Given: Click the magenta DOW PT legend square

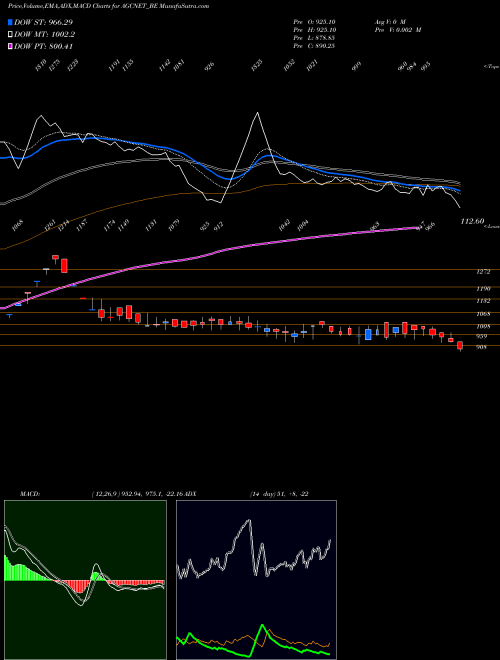Looking at the screenshot, I should [x=10, y=46].
